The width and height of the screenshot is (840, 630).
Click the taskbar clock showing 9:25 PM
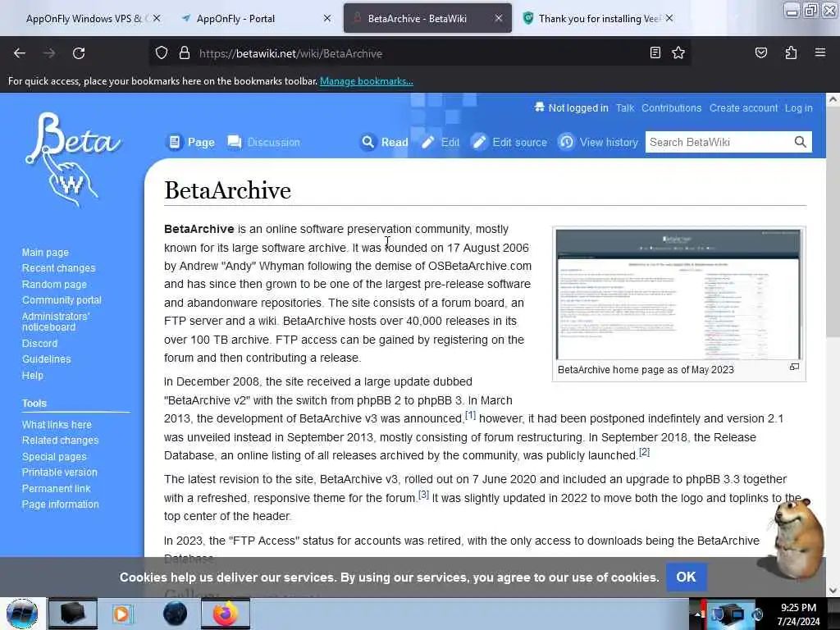798,614
